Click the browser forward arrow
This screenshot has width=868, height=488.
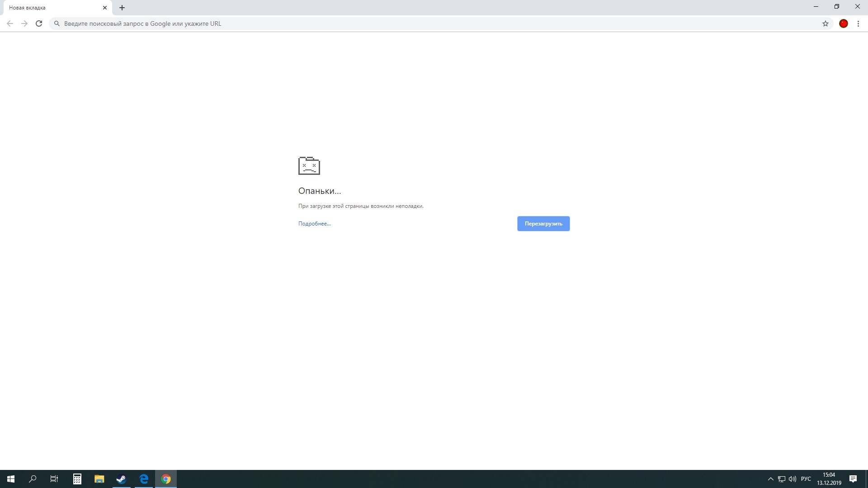[x=24, y=23]
